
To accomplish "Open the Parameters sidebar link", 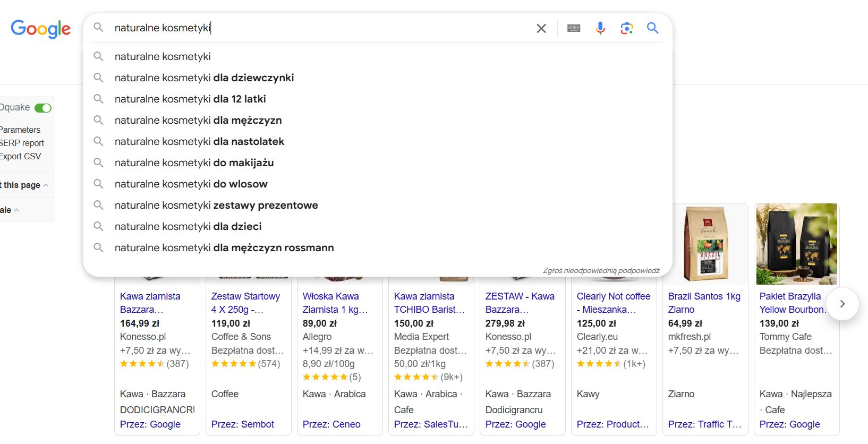I will click(20, 130).
